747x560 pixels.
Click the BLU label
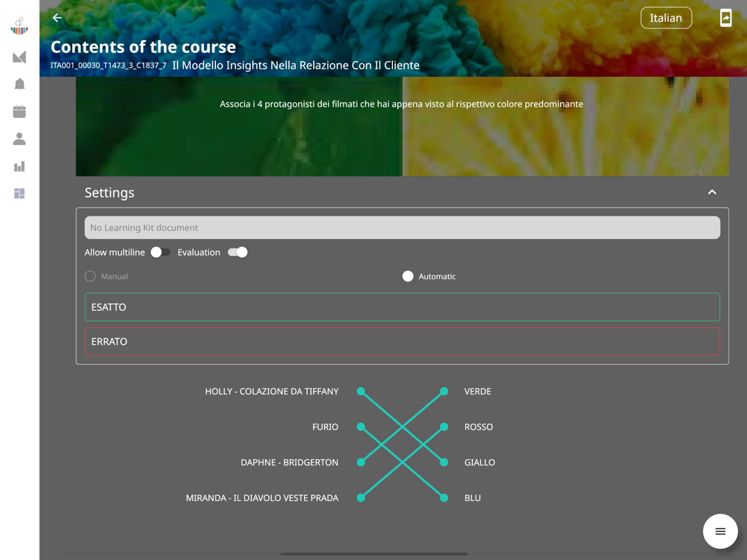pyautogui.click(x=473, y=497)
